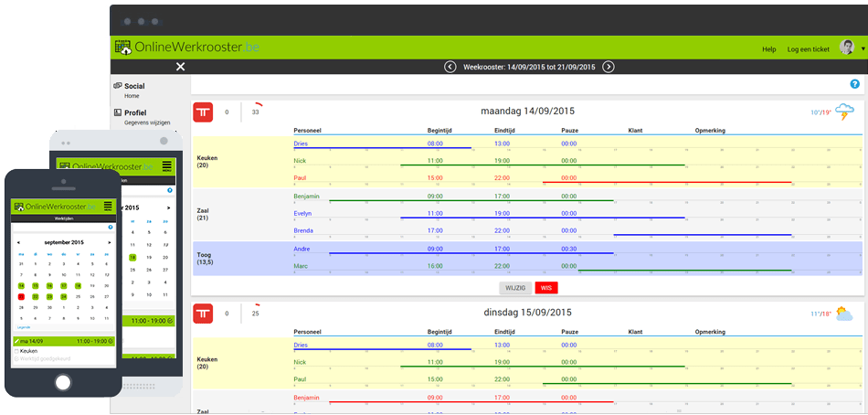Go to previous month on phone calendar
Image resolution: width=868 pixels, height=415 pixels.
click(17, 242)
